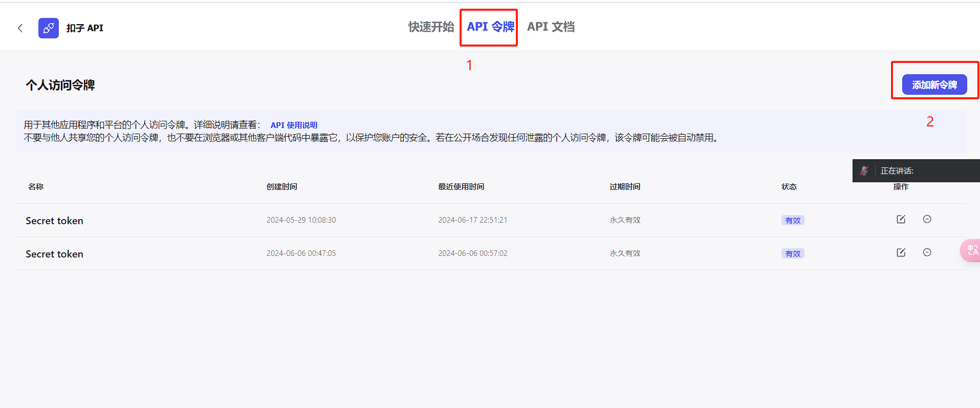Click last used time 2024-06-17 22:51:21
This screenshot has width=980, height=408.
tap(472, 220)
